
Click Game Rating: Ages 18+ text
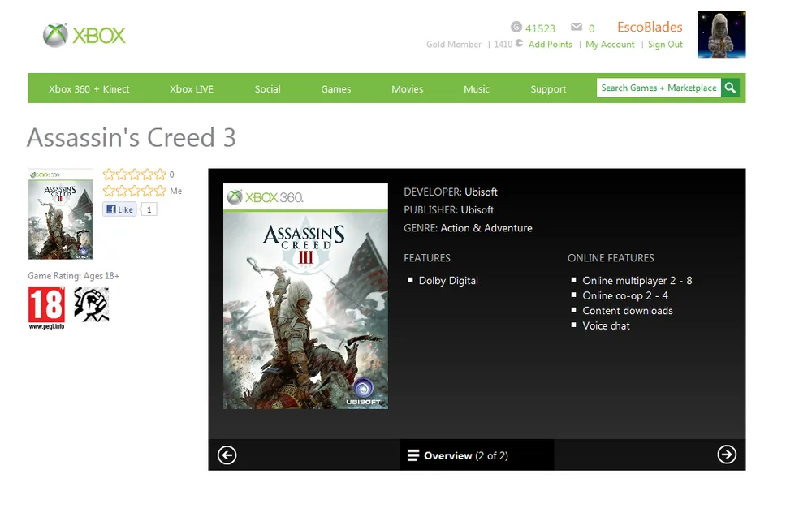pyautogui.click(x=74, y=276)
